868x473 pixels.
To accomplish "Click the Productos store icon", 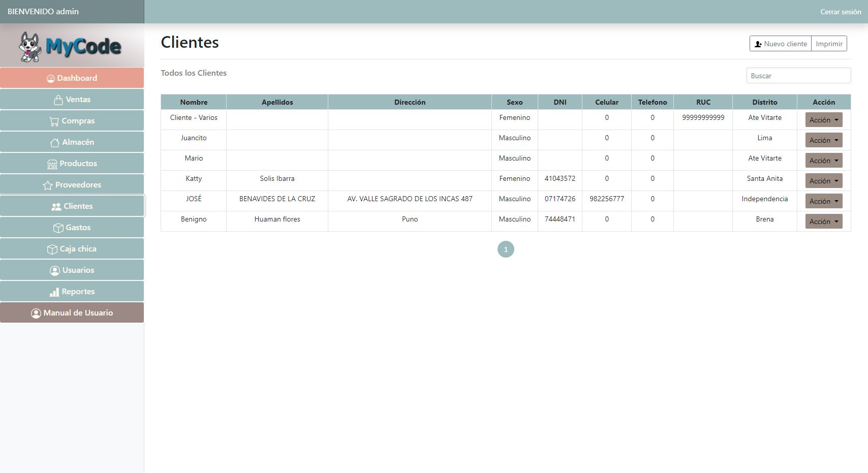I will tap(52, 164).
